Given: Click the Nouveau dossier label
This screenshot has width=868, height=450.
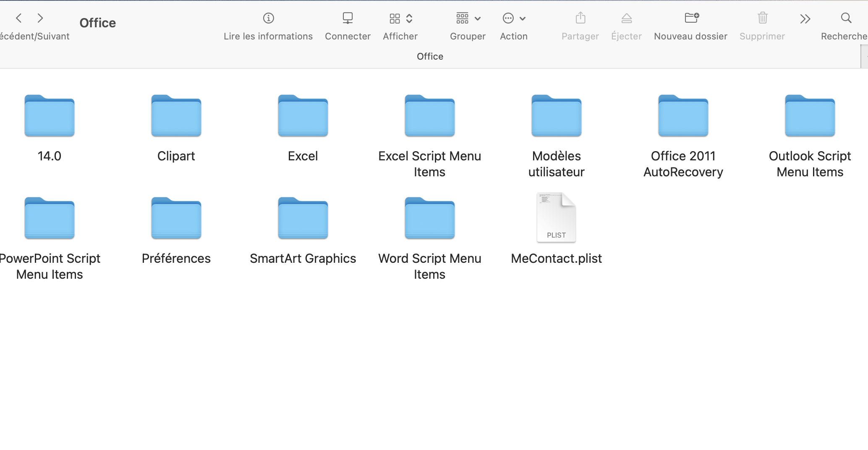Looking at the screenshot, I should 691,36.
